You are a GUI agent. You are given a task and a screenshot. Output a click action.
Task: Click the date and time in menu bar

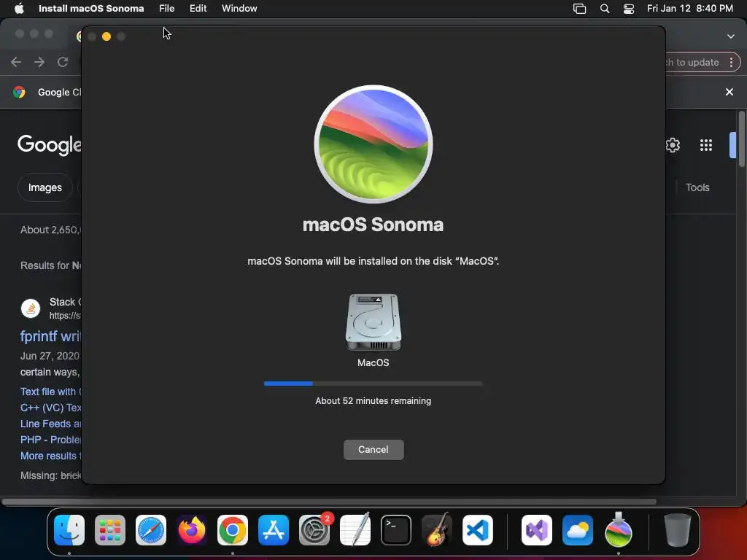click(690, 8)
